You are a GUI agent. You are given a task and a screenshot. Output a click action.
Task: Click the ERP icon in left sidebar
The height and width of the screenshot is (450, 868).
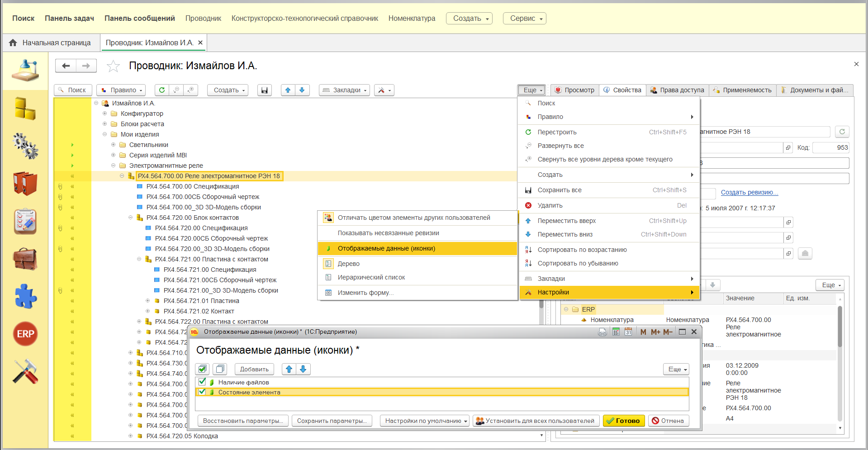point(25,334)
